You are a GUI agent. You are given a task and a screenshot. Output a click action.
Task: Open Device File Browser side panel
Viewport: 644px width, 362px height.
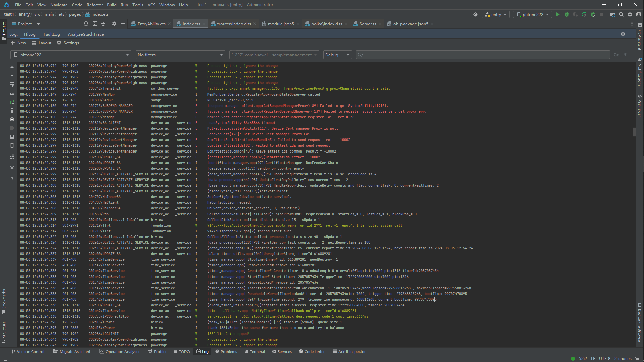point(640,323)
